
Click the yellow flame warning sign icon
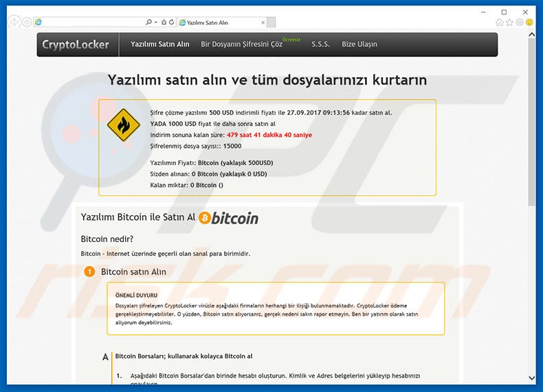[x=124, y=124]
